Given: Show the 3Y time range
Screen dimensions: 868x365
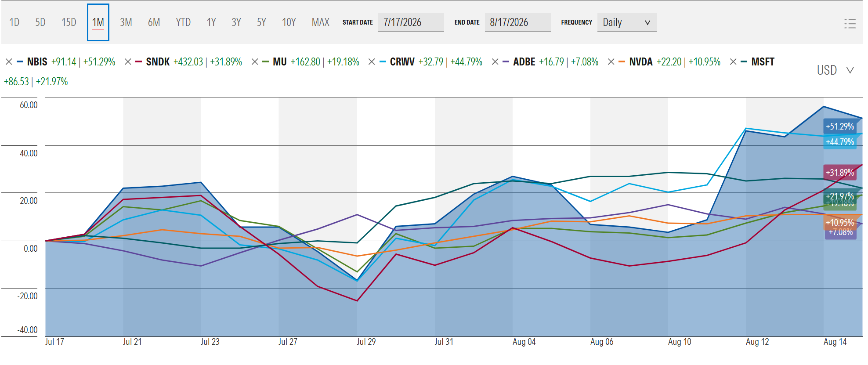Looking at the screenshot, I should [x=236, y=22].
